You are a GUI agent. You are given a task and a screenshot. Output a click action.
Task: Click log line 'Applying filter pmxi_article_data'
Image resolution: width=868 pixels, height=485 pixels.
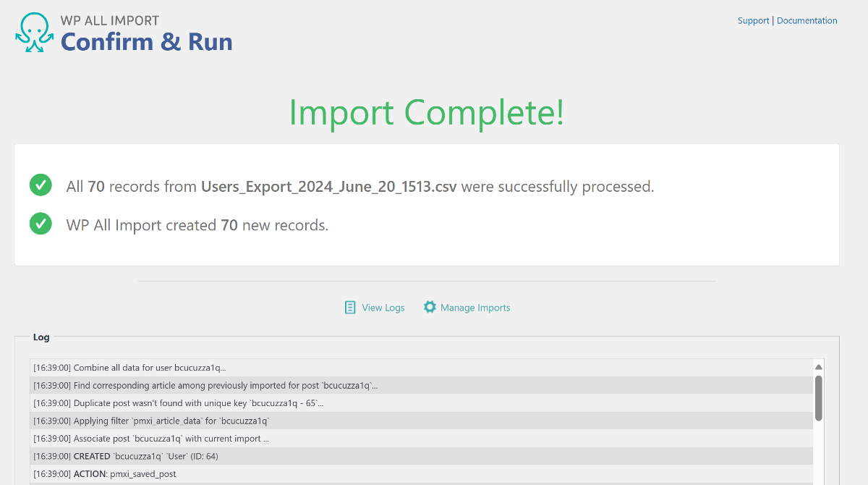click(421, 421)
